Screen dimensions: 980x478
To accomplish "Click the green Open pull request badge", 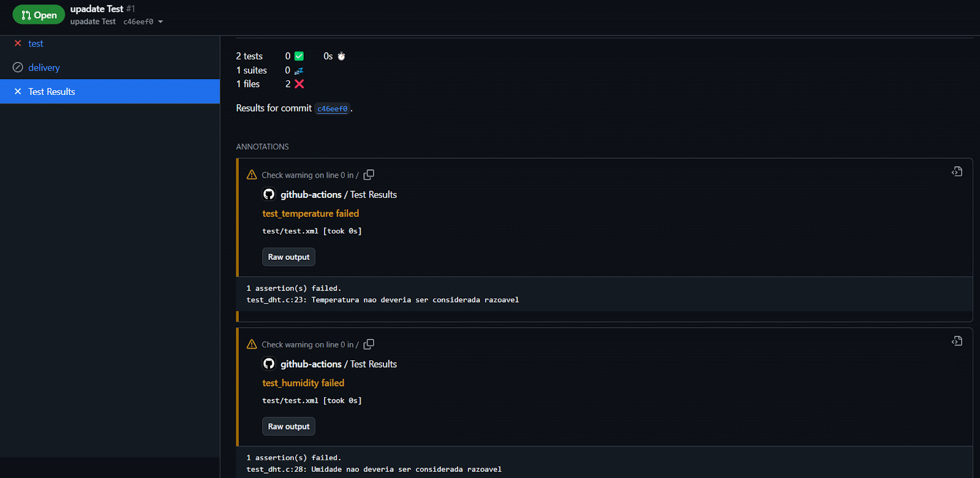I will tap(39, 15).
